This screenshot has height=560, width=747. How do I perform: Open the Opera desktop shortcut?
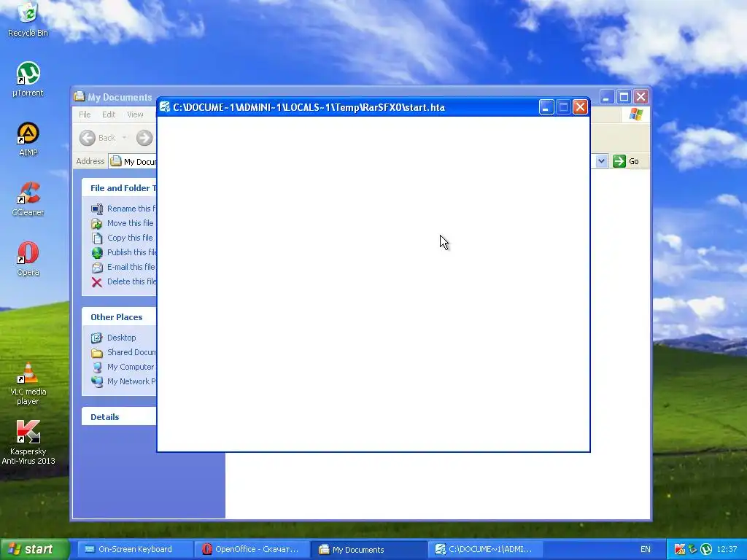28,259
